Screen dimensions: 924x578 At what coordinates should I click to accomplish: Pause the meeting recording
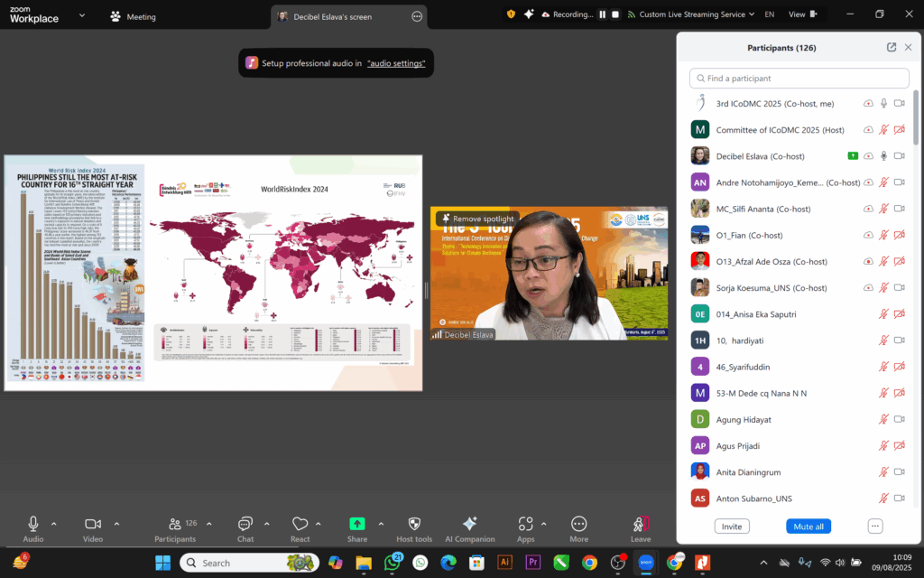602,14
